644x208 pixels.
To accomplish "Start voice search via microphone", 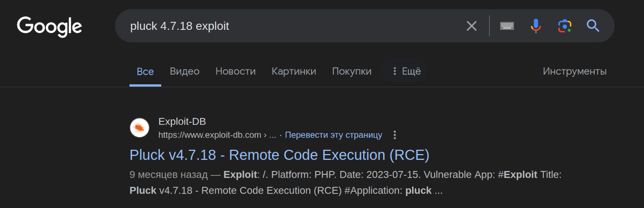I will tap(536, 26).
